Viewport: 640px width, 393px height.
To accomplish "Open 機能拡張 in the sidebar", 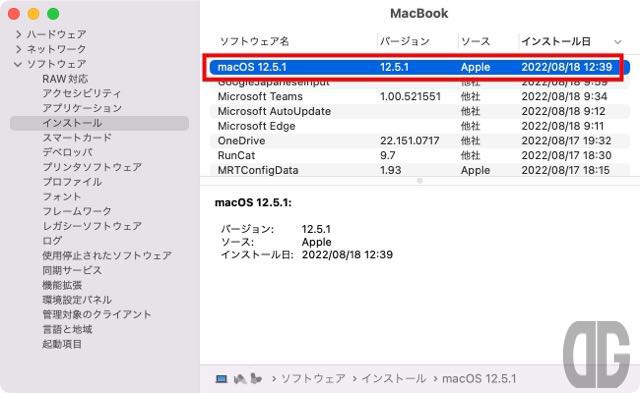I will [x=62, y=285].
